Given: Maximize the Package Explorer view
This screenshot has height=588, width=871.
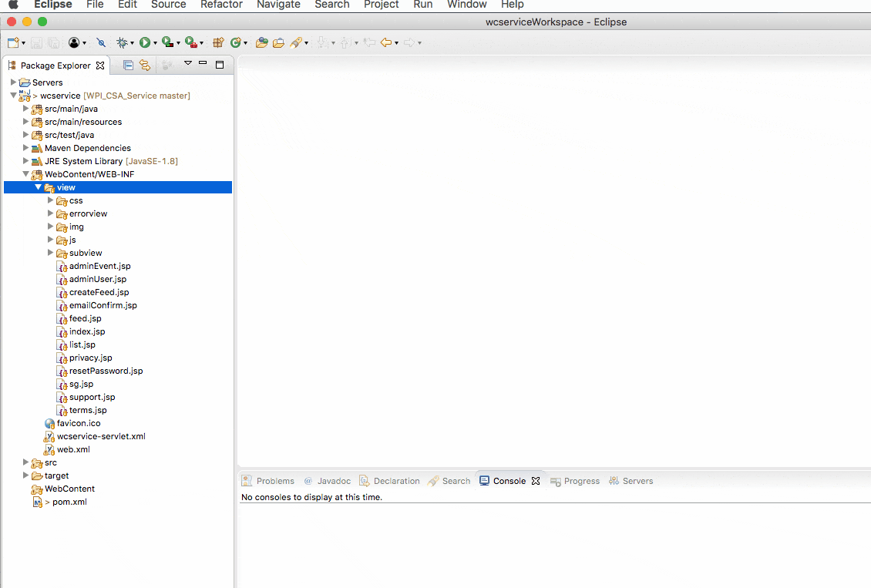Looking at the screenshot, I should 220,65.
